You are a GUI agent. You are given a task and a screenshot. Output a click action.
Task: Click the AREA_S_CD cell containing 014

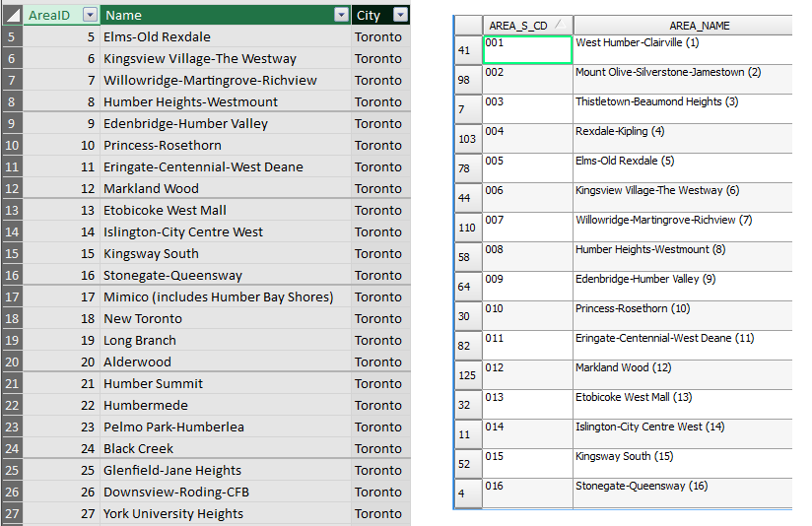pos(527,433)
